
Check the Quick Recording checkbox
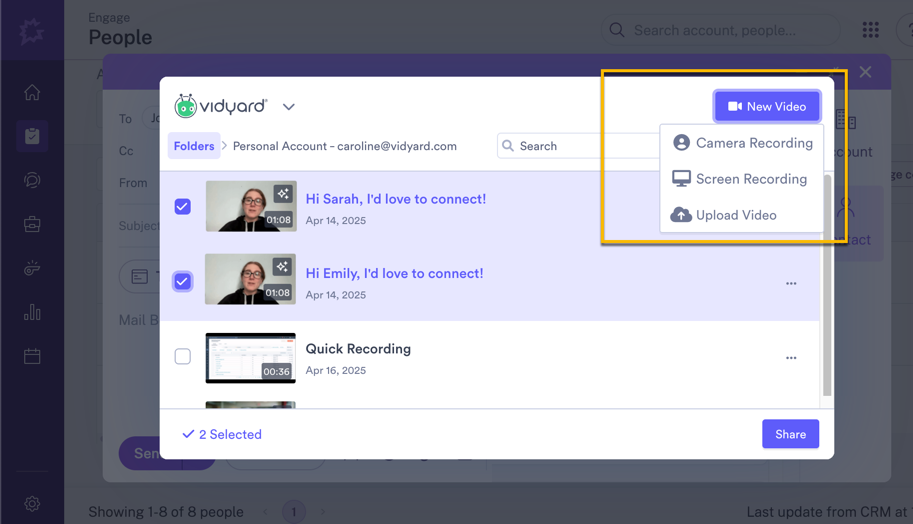(x=183, y=356)
